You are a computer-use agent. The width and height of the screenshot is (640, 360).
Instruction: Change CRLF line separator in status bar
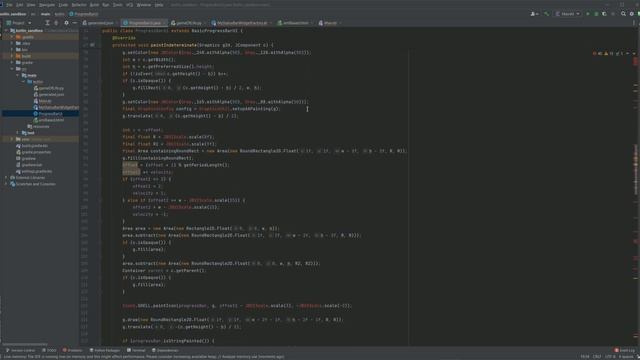click(x=597, y=357)
